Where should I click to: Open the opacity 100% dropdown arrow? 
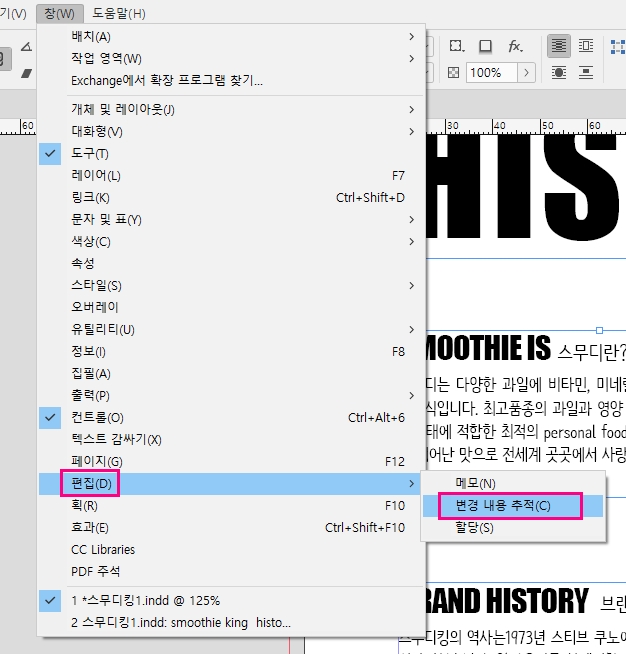(x=524, y=73)
